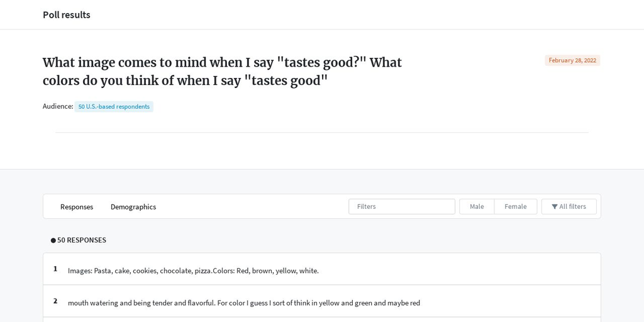Click the 50 RESPONSES count label
Viewport: 644px width, 322px height.
click(82, 240)
